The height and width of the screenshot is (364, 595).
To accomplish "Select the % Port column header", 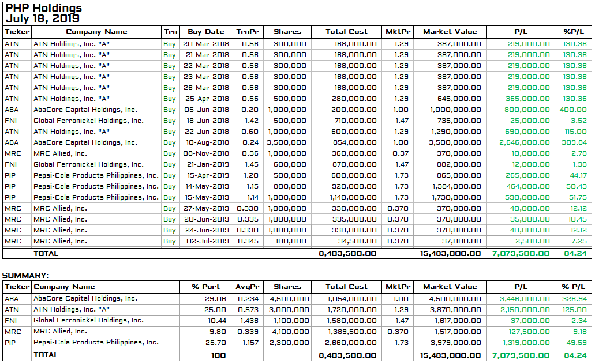I will point(205,287).
